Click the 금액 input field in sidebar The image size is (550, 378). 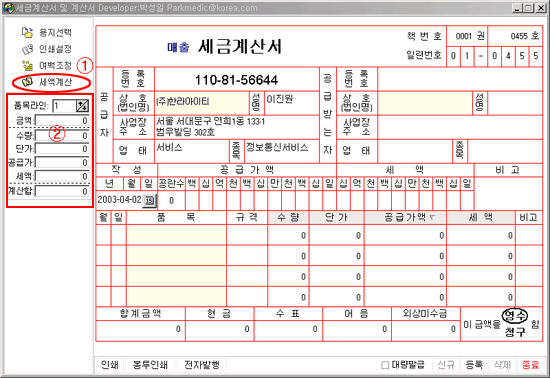click(x=62, y=121)
